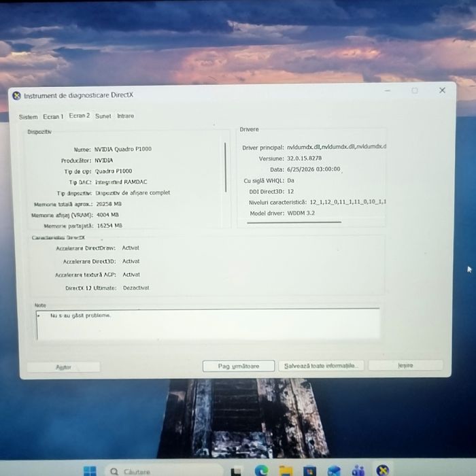Click the taskbar Căutare search box
Screen dimensions: 476x476
click(x=164, y=471)
